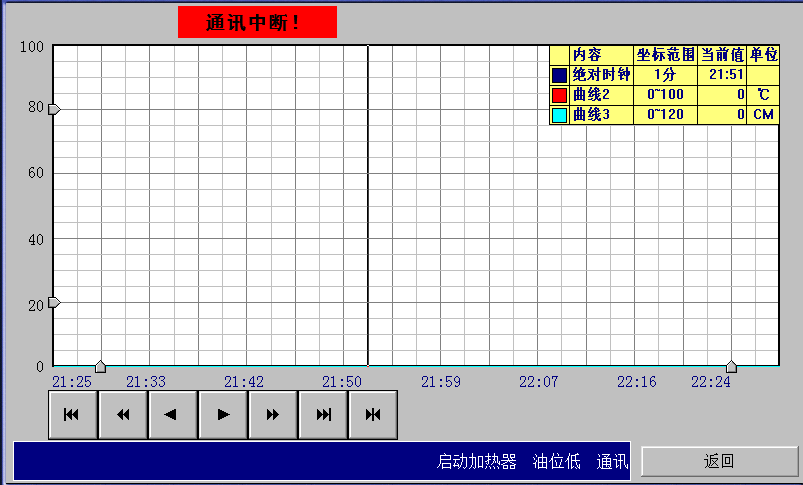Screen dimensions: 803x485
Task: Click the 启动加热器 alarm text
Action: click(477, 461)
